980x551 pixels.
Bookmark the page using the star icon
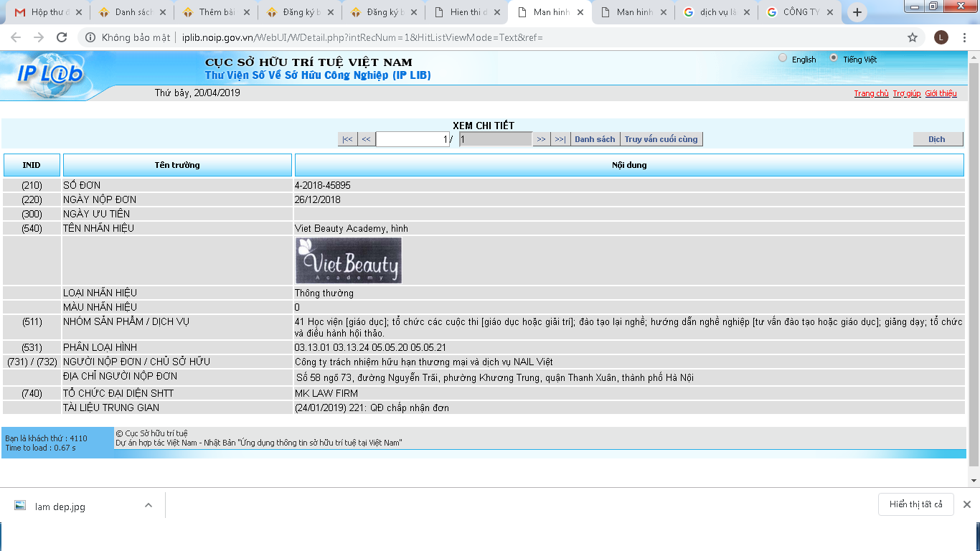tap(913, 37)
